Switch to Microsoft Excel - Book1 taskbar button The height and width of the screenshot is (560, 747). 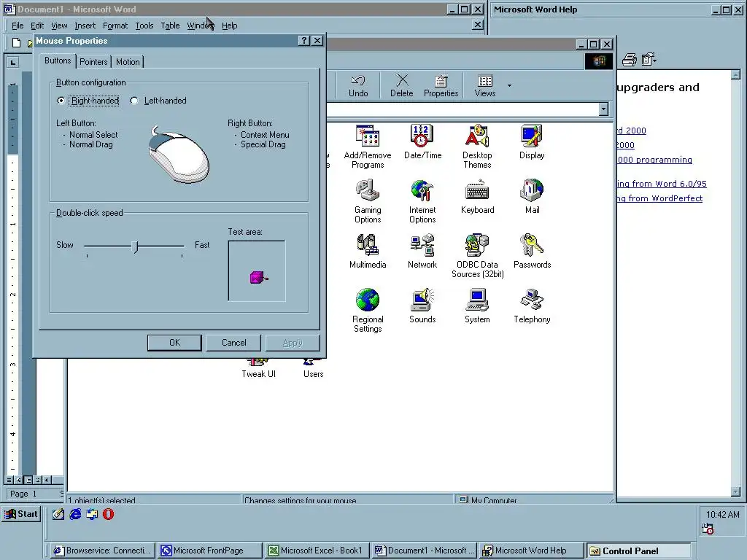coord(317,551)
